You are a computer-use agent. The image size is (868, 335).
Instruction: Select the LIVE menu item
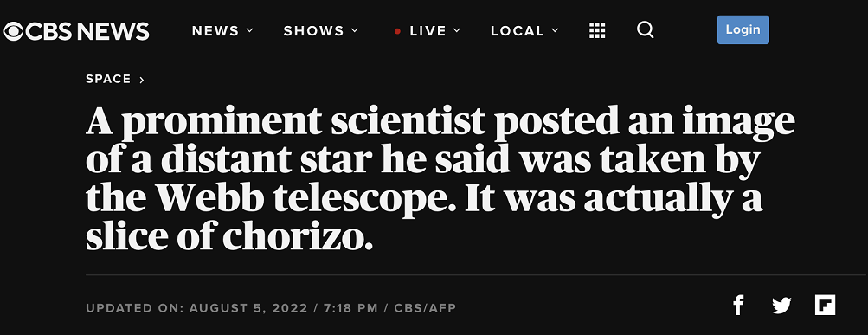tap(428, 31)
